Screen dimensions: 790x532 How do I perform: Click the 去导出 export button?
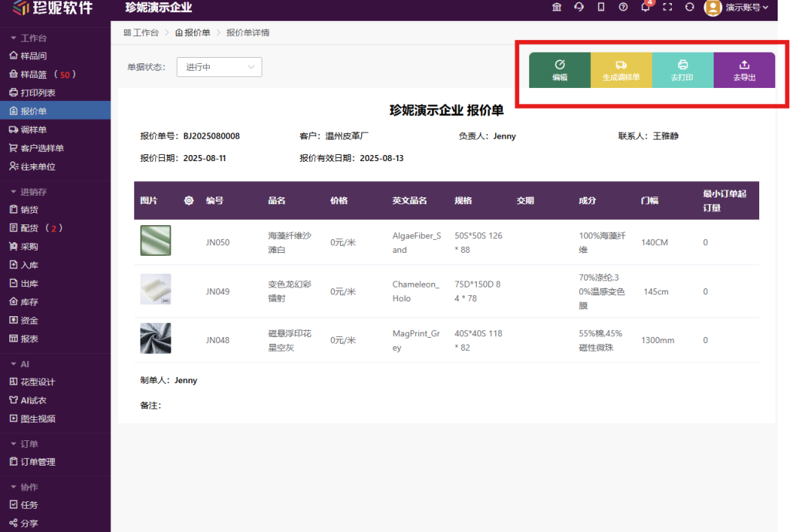744,70
